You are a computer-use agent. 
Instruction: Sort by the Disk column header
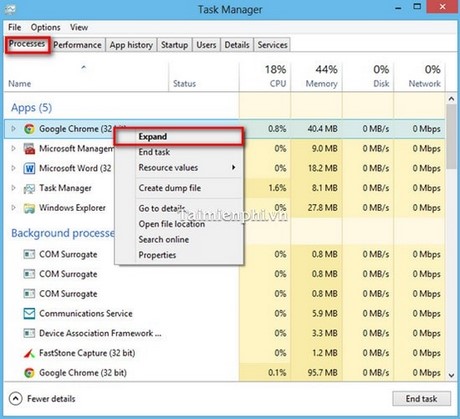coord(368,77)
